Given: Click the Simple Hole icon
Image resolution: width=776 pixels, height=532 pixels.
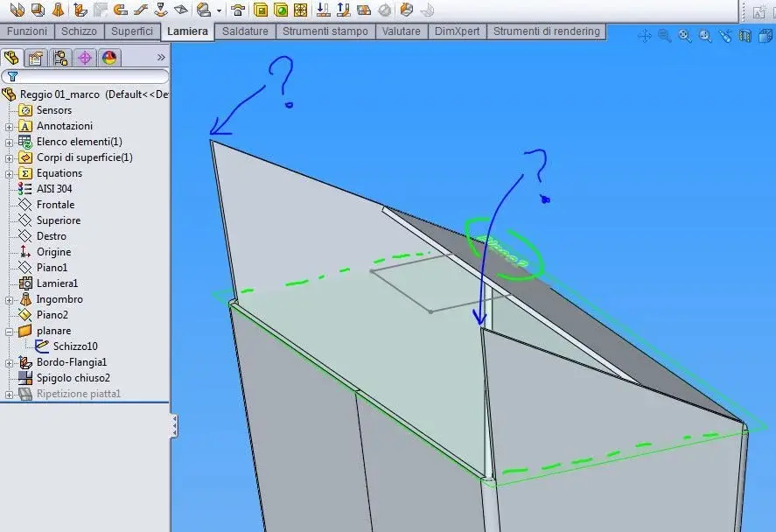Looking at the screenshot, I should pos(281,10).
